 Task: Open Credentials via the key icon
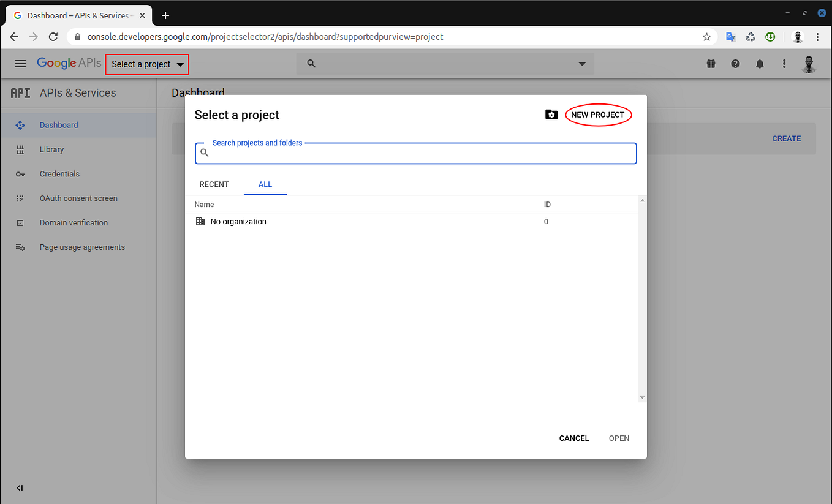click(x=20, y=173)
